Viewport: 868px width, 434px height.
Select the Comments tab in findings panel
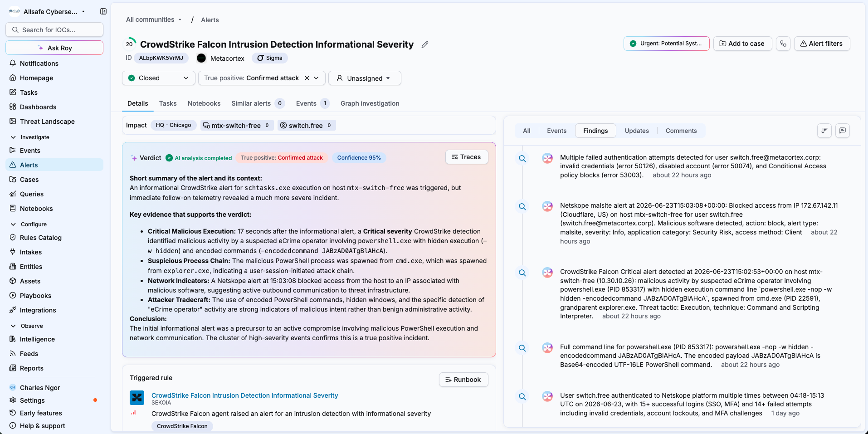click(x=681, y=131)
